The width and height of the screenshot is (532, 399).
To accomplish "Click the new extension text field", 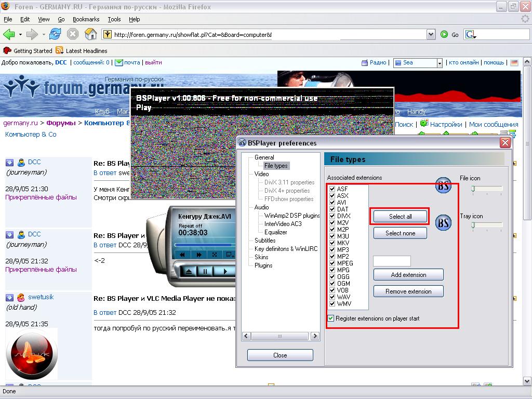I will (x=392, y=261).
